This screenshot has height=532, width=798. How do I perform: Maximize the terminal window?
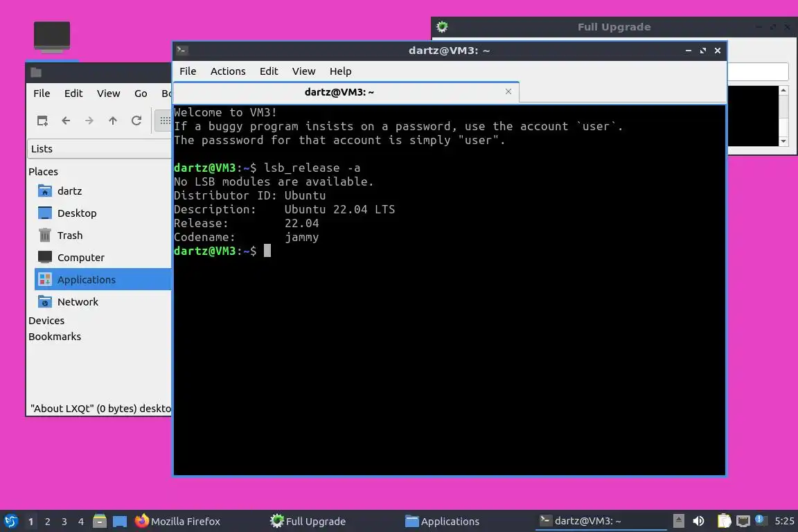coord(703,51)
